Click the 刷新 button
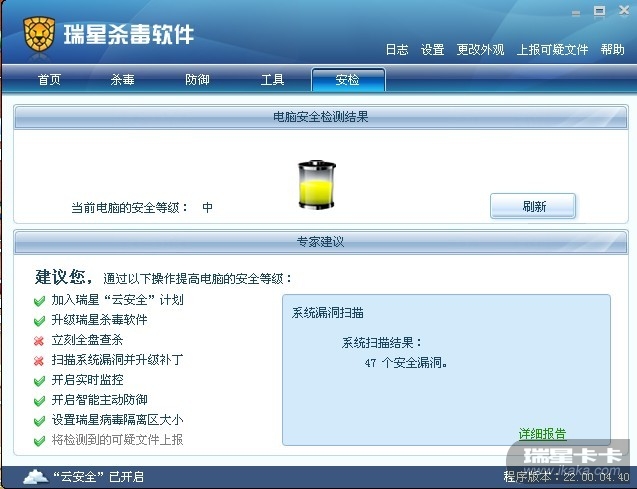The image size is (637, 489). click(533, 206)
